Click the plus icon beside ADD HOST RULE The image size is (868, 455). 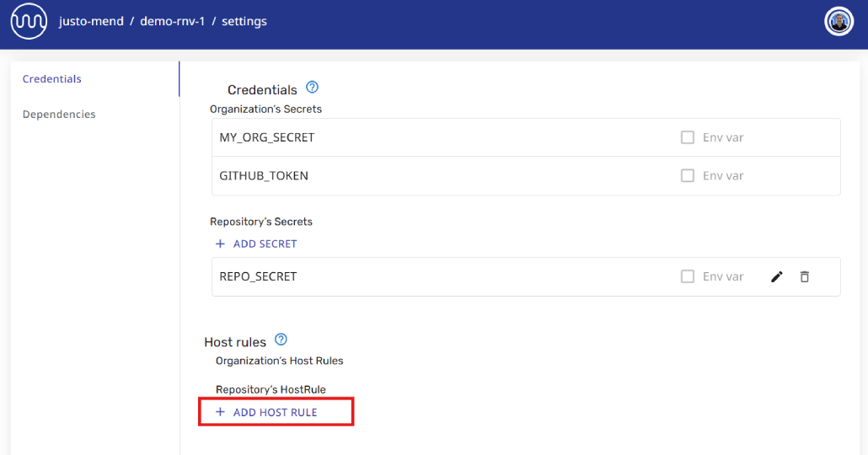point(220,412)
